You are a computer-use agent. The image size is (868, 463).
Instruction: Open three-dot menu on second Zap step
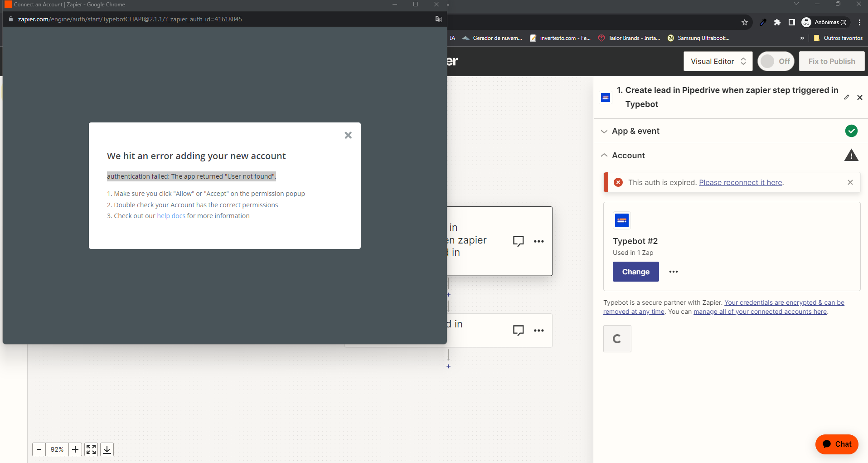coord(539,331)
